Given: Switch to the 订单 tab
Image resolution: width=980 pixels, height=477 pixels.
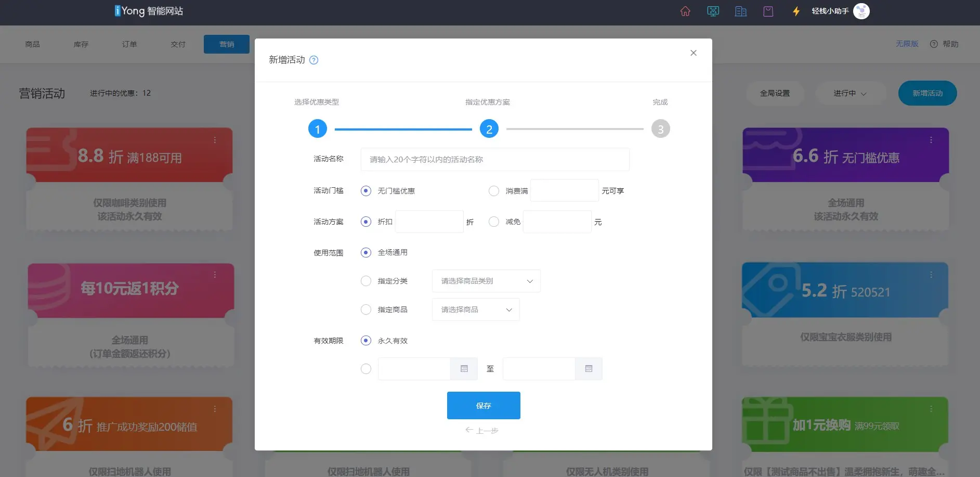Looking at the screenshot, I should (x=129, y=44).
